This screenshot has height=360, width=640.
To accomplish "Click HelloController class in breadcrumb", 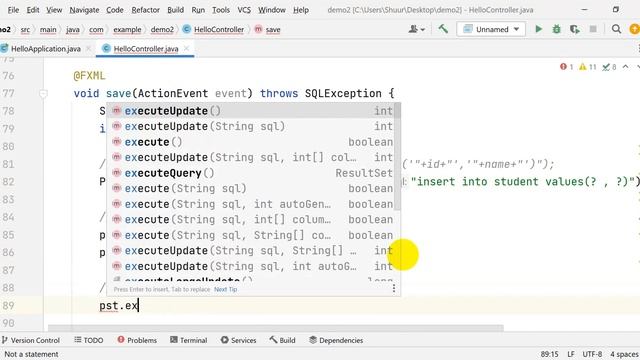I will coord(213,29).
